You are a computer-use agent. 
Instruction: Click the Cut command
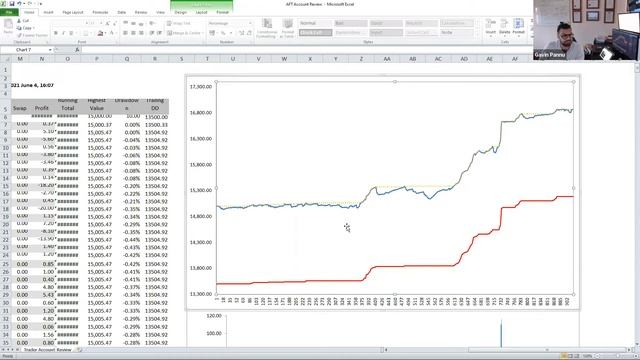pyautogui.click(x=23, y=21)
